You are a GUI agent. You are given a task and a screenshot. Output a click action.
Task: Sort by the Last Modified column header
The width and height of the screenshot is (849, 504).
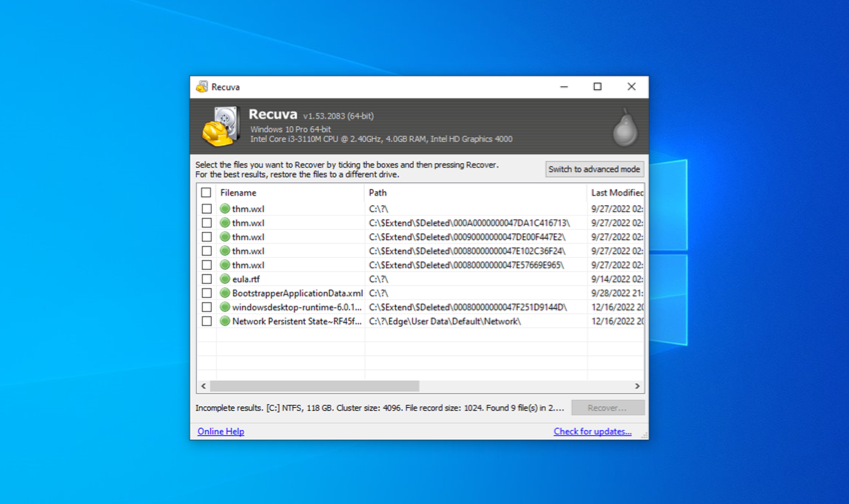(616, 193)
